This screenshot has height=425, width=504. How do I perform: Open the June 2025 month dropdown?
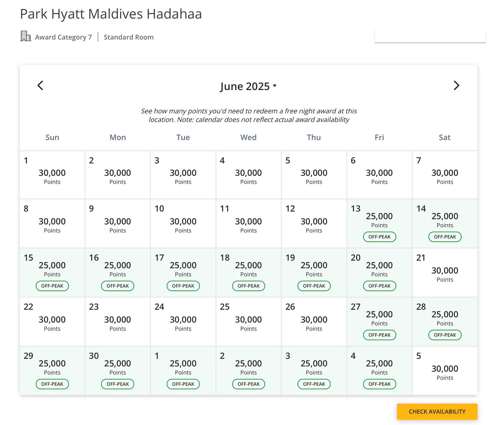pyautogui.click(x=248, y=86)
